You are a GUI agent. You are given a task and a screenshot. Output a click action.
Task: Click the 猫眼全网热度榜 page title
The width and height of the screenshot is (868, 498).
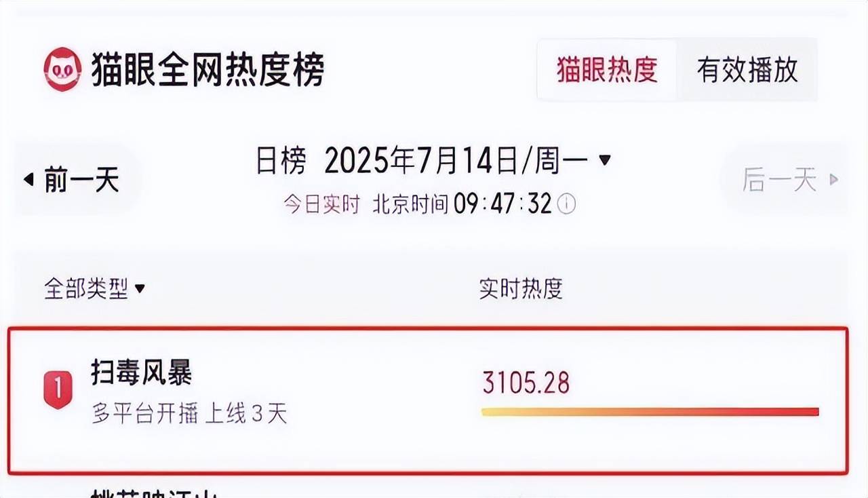[208, 69]
